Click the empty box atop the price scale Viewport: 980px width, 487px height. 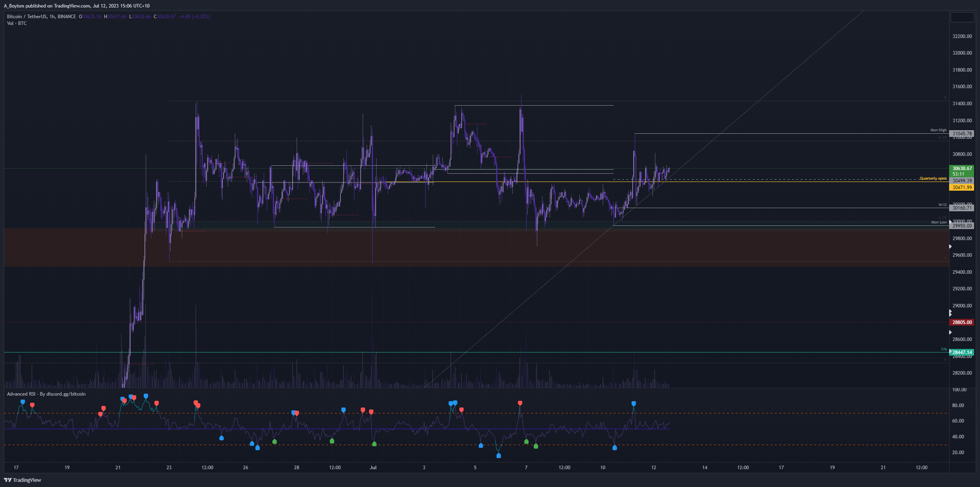[962, 17]
